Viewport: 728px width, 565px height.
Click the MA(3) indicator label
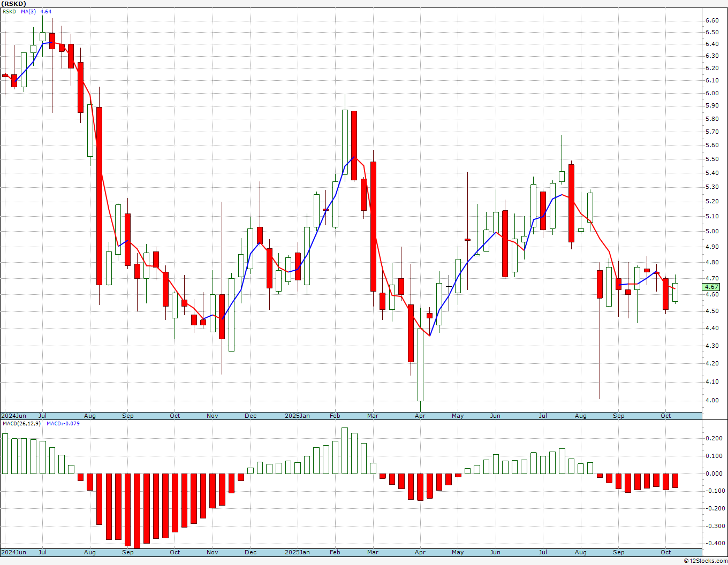click(x=28, y=11)
